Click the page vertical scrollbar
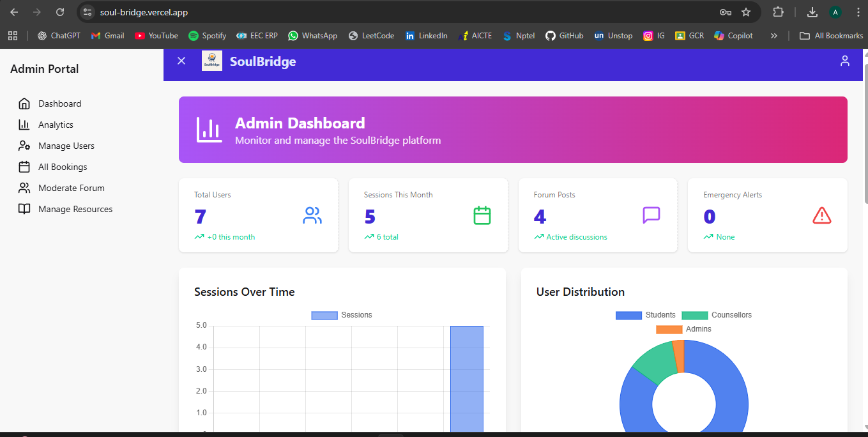868x437 pixels. [865, 134]
